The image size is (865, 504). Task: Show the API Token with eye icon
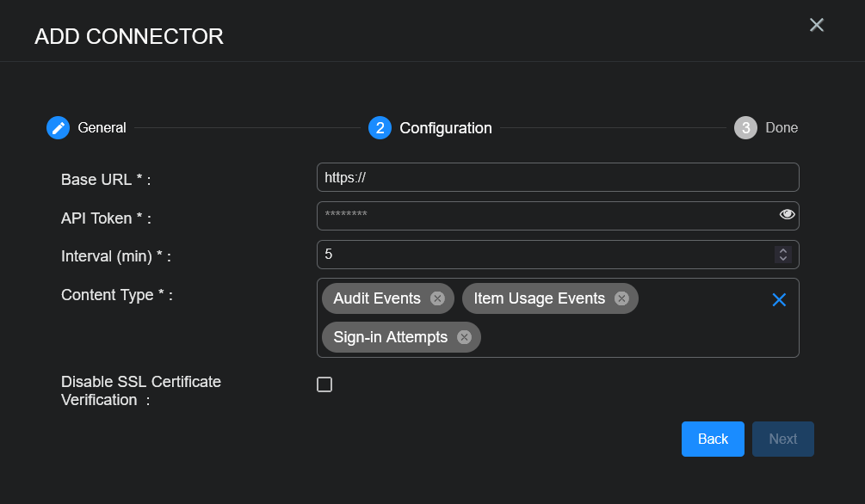(x=787, y=215)
